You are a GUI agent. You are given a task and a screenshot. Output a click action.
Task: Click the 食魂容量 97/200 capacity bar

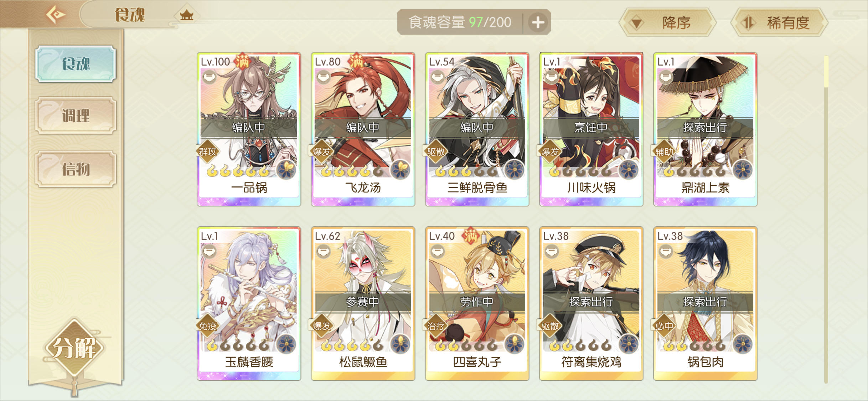460,22
